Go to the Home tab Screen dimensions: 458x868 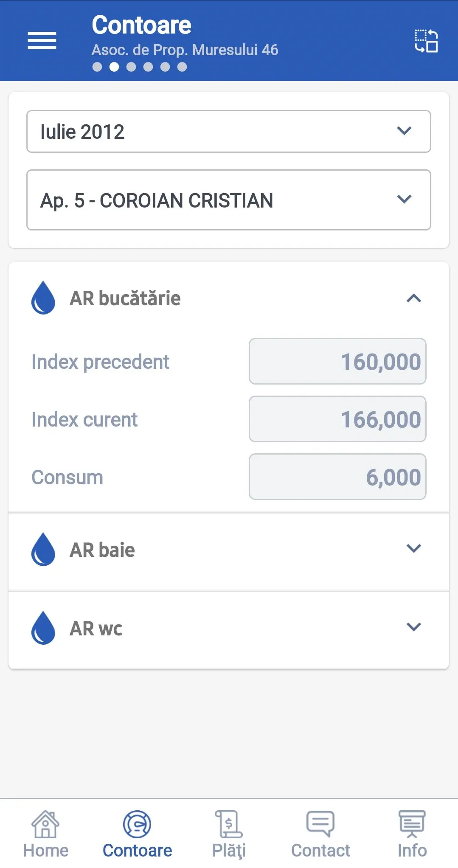pyautogui.click(x=45, y=834)
